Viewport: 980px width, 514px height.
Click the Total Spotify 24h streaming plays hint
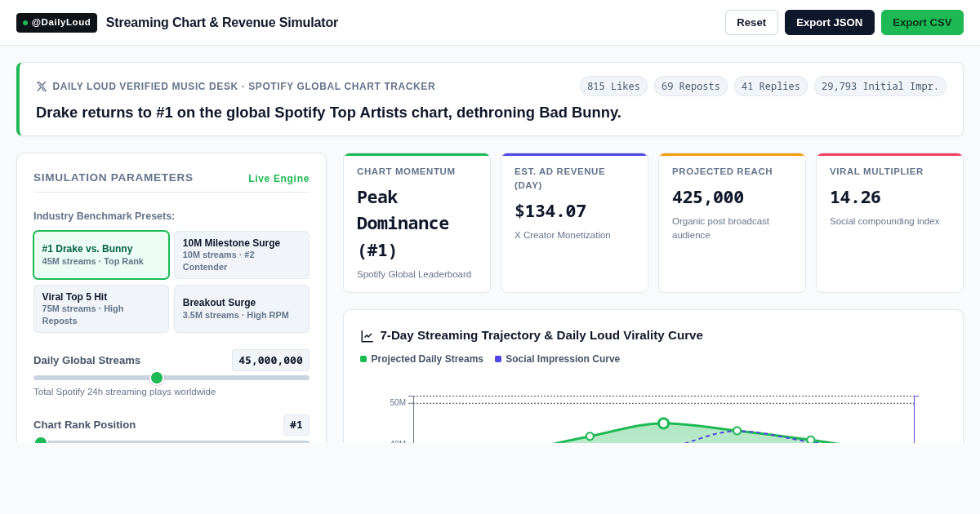click(125, 392)
